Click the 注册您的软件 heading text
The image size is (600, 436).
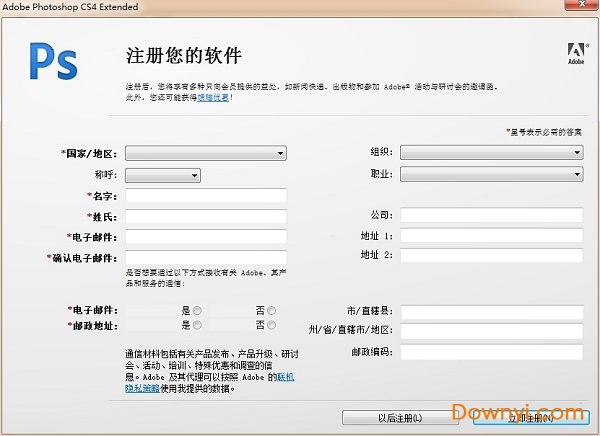coord(184,56)
